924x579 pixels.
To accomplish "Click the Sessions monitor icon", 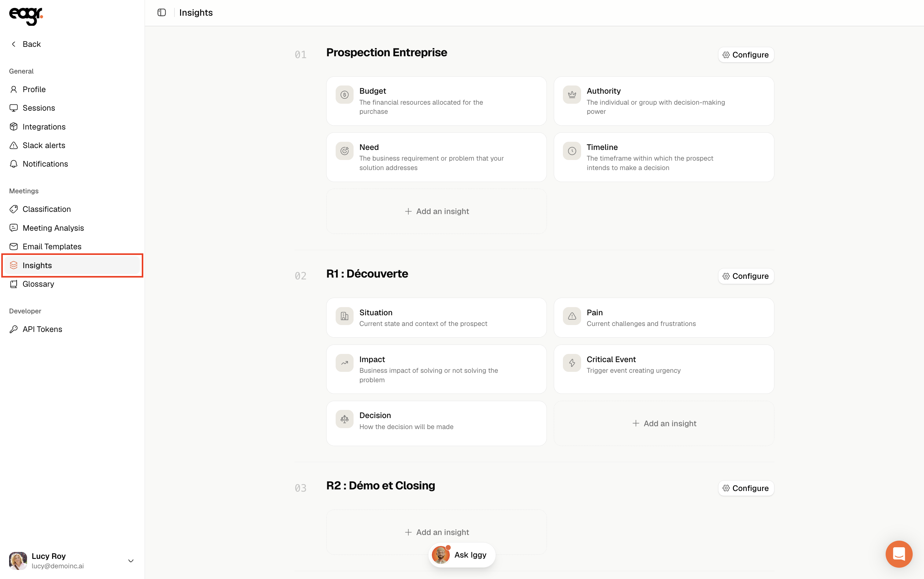I will tap(14, 108).
